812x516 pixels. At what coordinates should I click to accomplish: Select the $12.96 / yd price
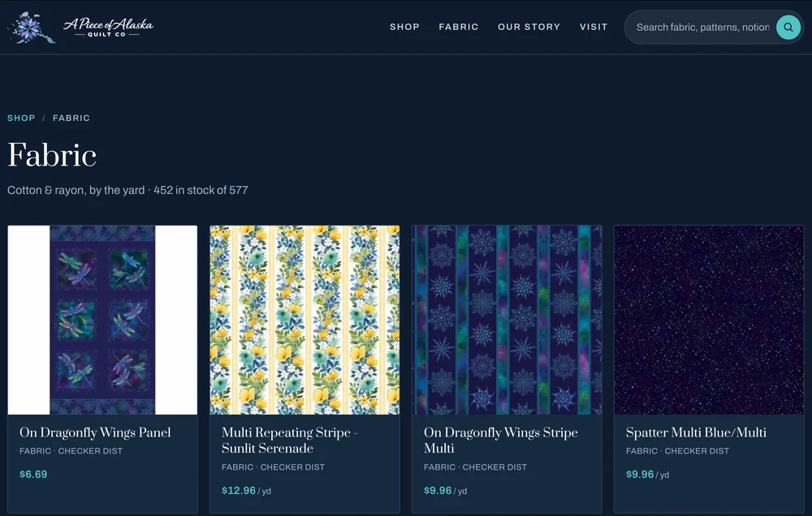point(246,490)
